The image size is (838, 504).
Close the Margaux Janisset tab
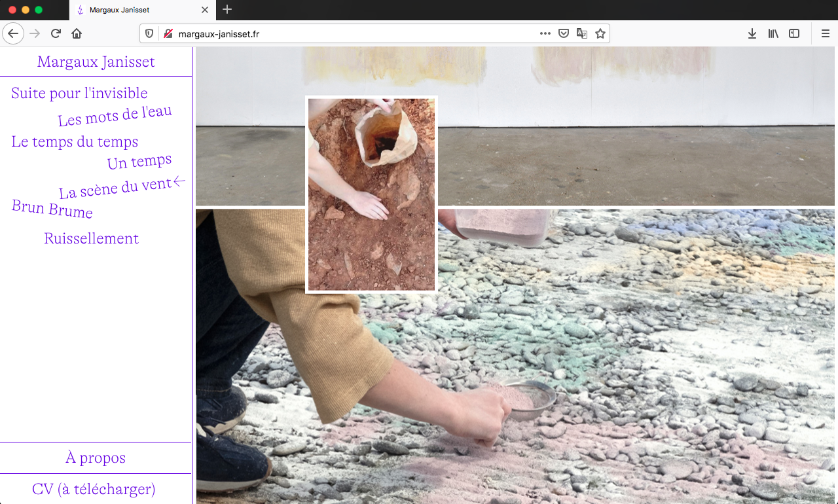[204, 10]
